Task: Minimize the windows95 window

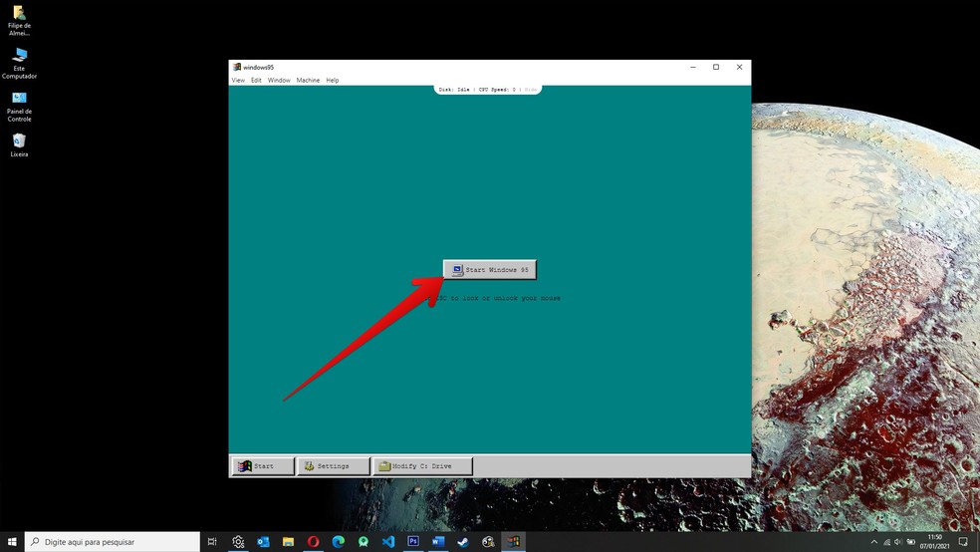Action: 693,67
